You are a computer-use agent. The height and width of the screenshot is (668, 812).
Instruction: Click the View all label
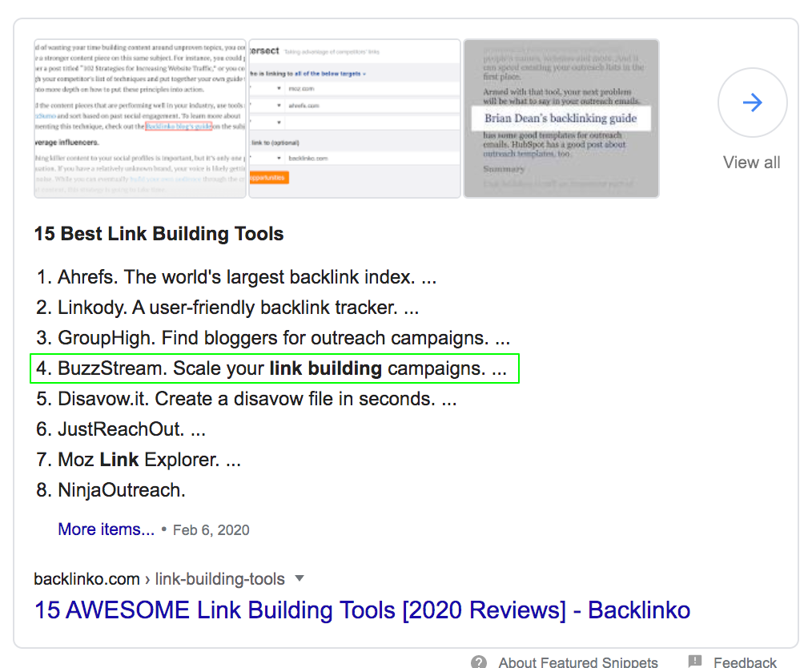(752, 163)
